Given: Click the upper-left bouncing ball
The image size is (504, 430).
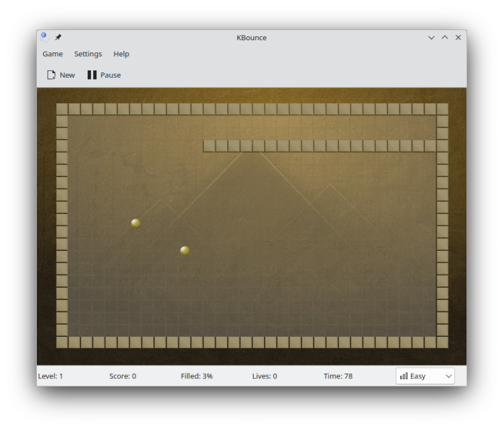Looking at the screenshot, I should point(135,223).
